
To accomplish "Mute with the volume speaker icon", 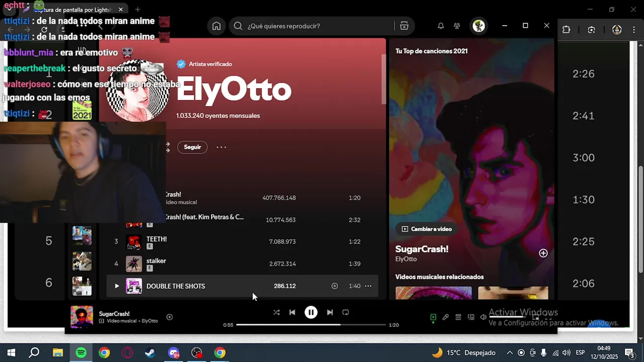I will 484,317.
